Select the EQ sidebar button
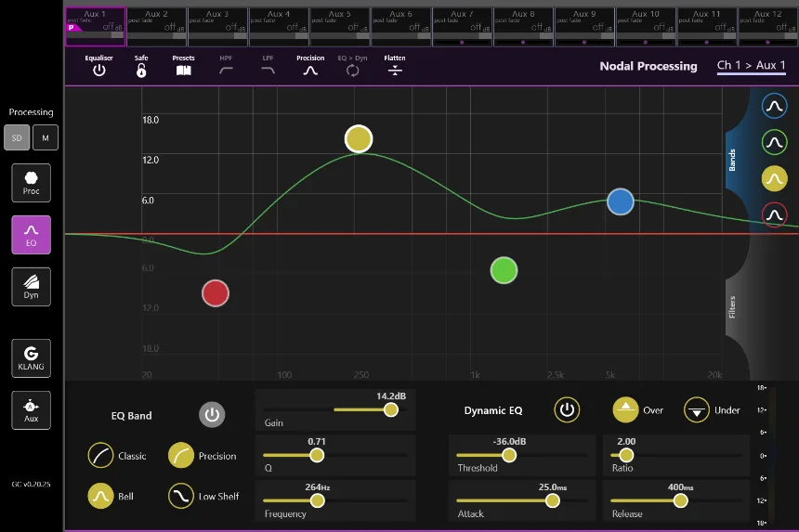This screenshot has height=532, width=799. (x=31, y=235)
